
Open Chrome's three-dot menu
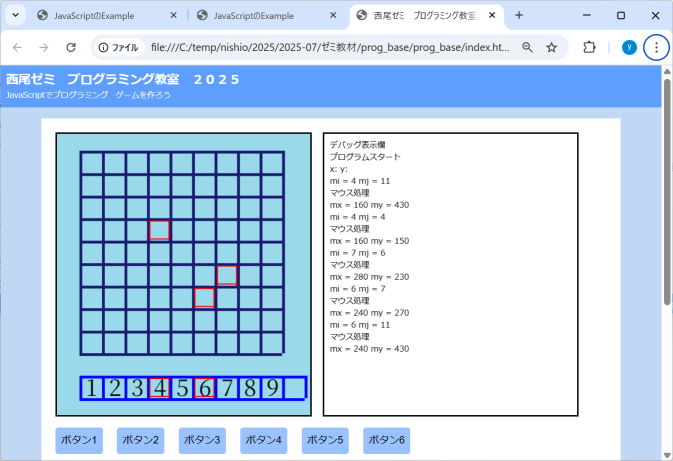click(x=656, y=47)
